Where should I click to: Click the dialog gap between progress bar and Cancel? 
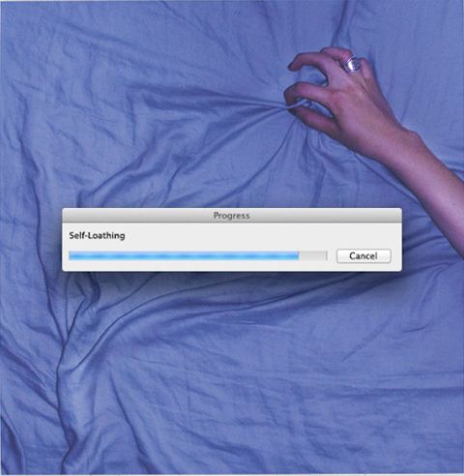[332, 256]
